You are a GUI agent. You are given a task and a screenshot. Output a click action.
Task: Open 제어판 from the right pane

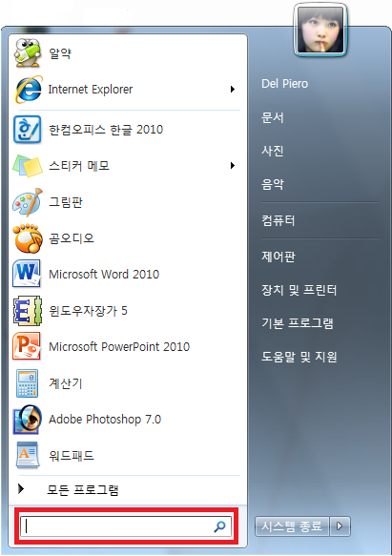(x=279, y=257)
